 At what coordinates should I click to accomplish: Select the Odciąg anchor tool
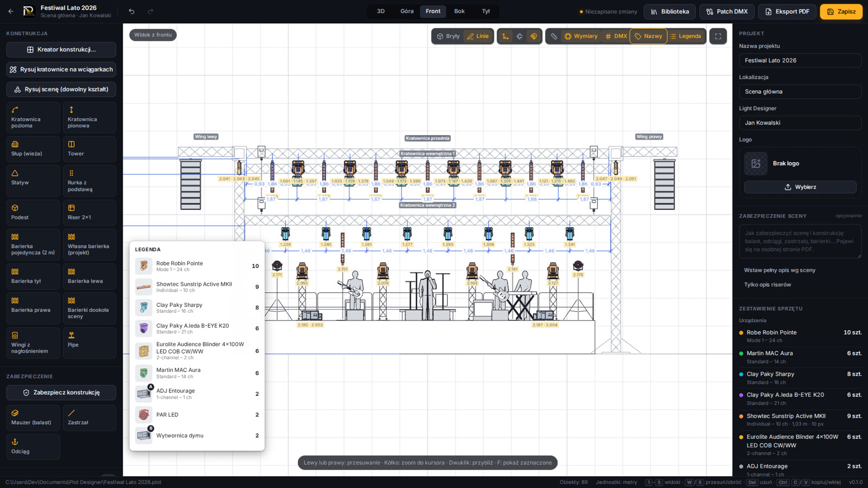pos(33,446)
